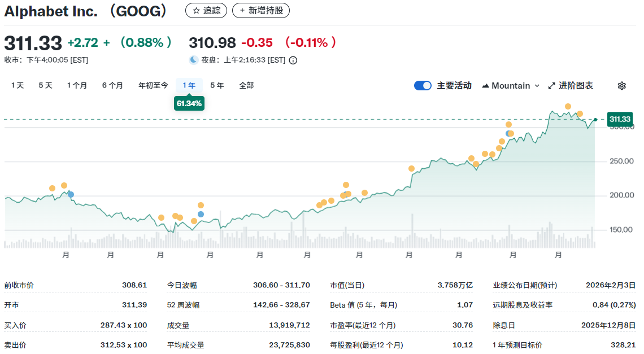This screenshot has width=644, height=354.
Task: Toggle the 主要活动 switch off
Action: (x=423, y=85)
